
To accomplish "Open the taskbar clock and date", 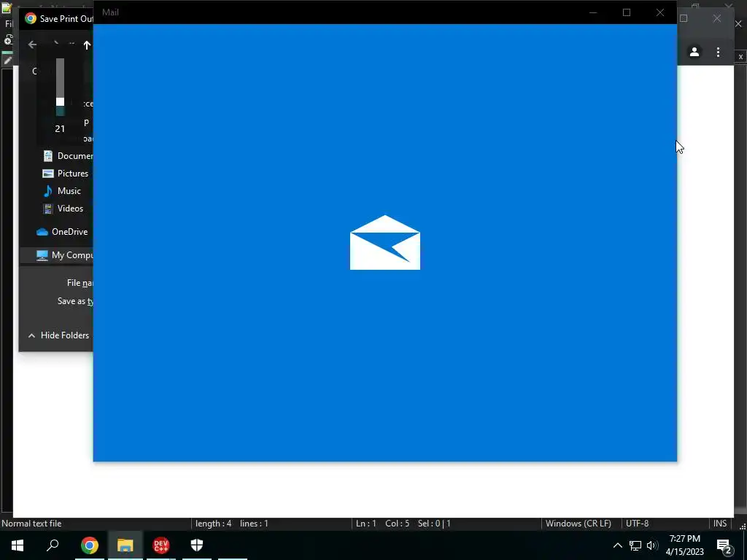I will (x=684, y=545).
